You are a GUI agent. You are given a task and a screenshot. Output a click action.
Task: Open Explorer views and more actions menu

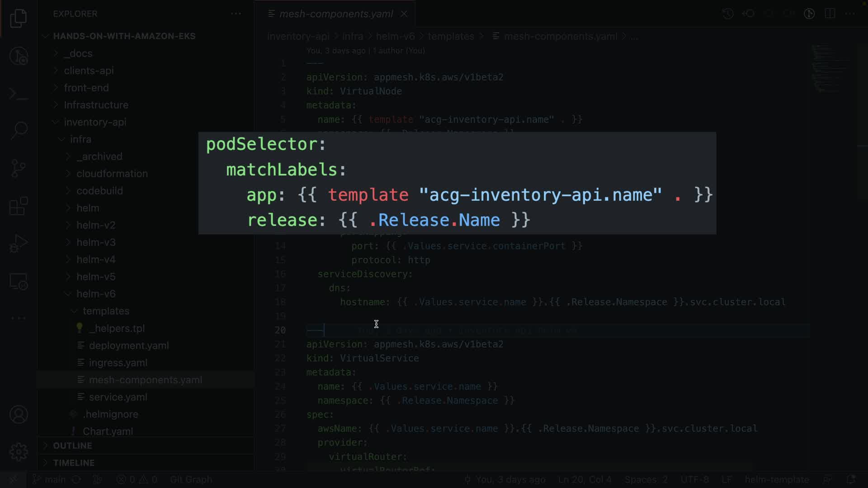click(236, 14)
